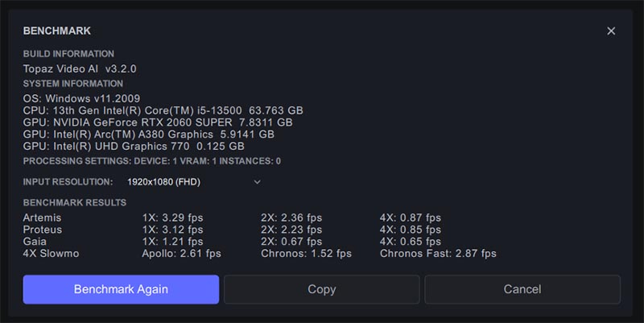The image size is (644, 323).
Task: Click the Build Information heading
Action: 68,54
